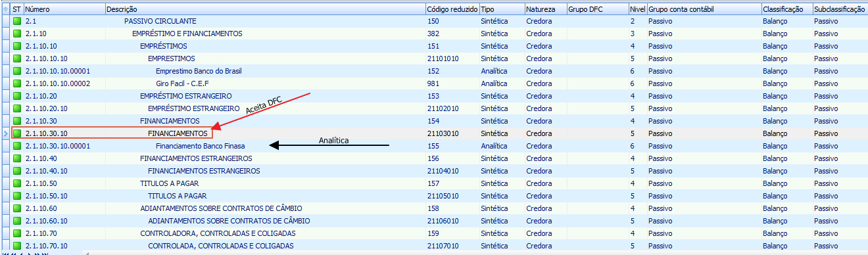Click green status icon of row 2.1.10.30.10.00001
This screenshot has height=255, width=868.
[x=17, y=146]
